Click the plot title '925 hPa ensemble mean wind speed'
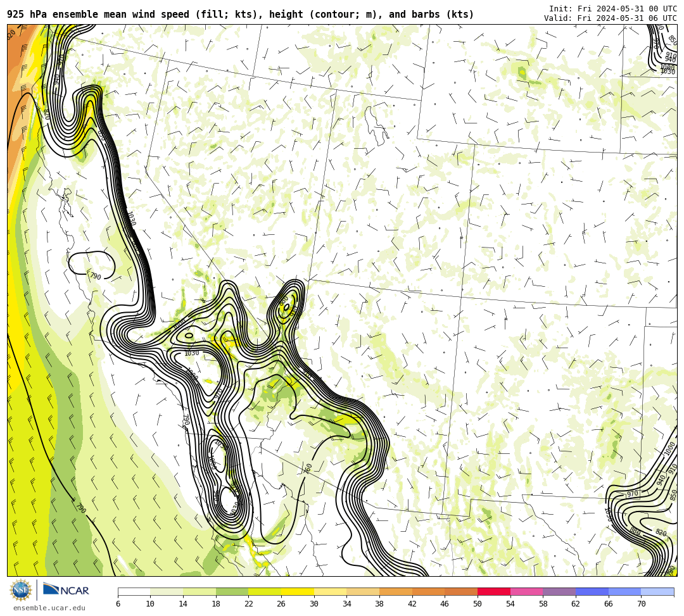Screen dimensions: 684x616 pyautogui.click(x=99, y=15)
